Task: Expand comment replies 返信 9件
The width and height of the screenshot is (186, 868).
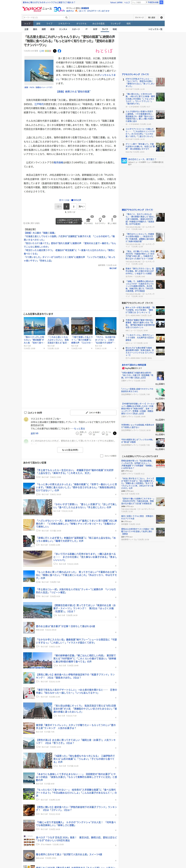Action: pos(34,433)
